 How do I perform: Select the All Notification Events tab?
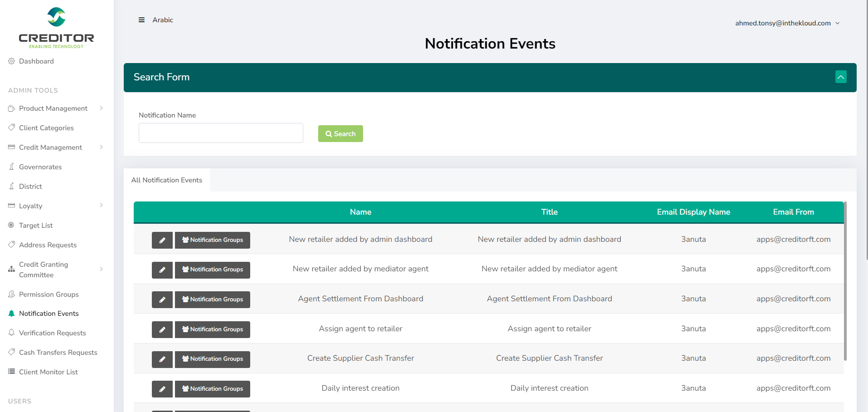(167, 180)
